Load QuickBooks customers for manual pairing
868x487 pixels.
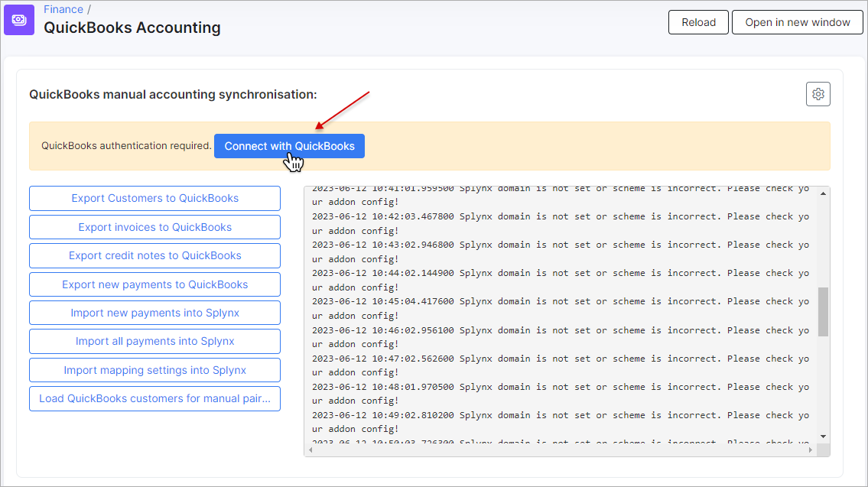(155, 398)
